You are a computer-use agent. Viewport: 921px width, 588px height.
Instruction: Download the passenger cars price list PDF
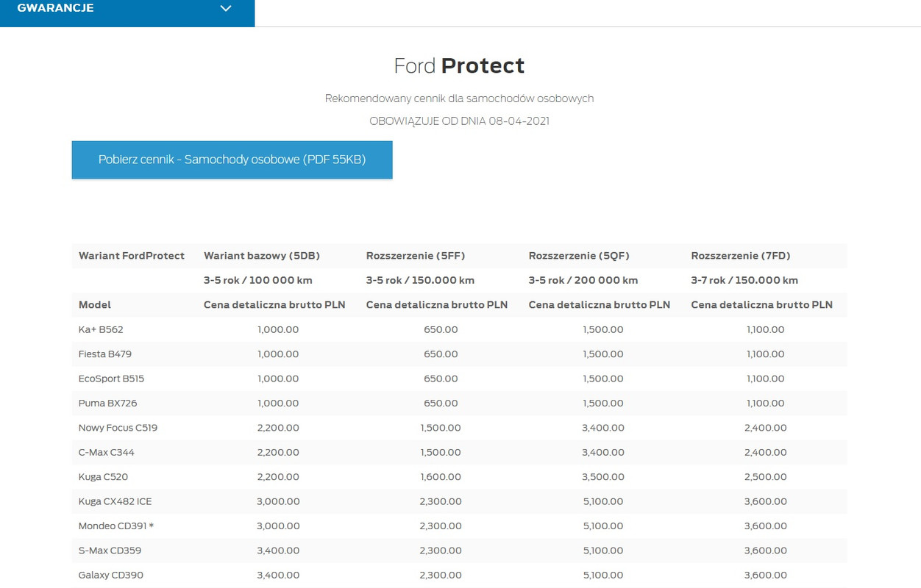[x=232, y=159]
